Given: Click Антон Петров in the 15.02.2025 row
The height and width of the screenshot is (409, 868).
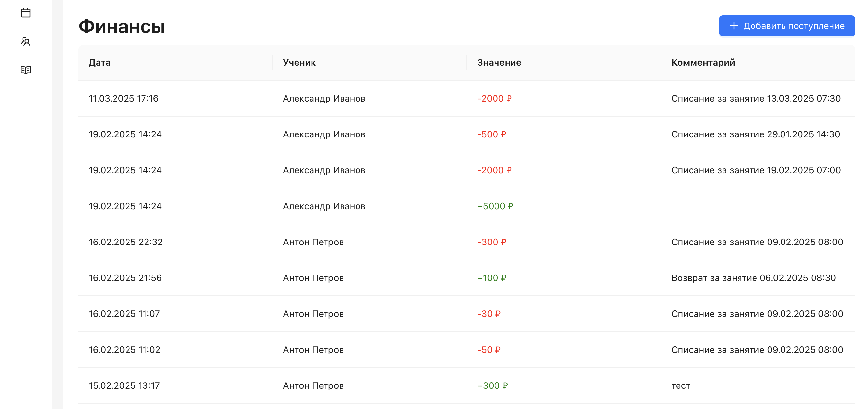Looking at the screenshot, I should (313, 386).
